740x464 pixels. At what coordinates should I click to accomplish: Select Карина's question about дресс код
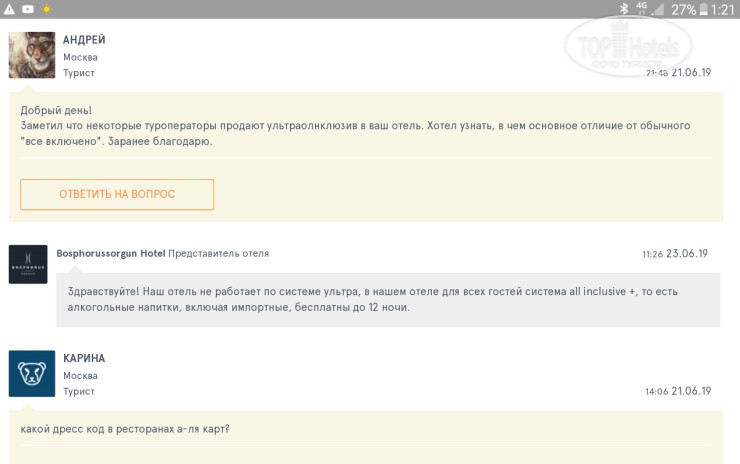click(125, 429)
